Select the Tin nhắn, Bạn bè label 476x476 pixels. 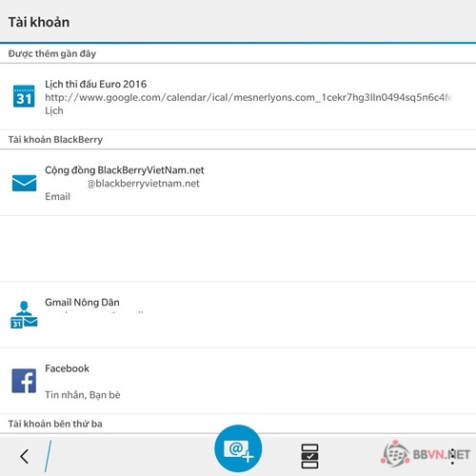(x=83, y=395)
